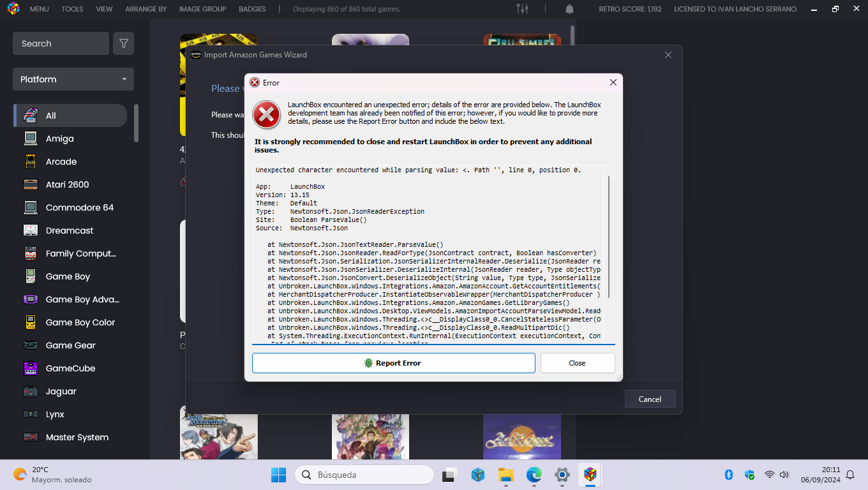Open the sliders settings icon in top bar

pyautogui.click(x=522, y=9)
